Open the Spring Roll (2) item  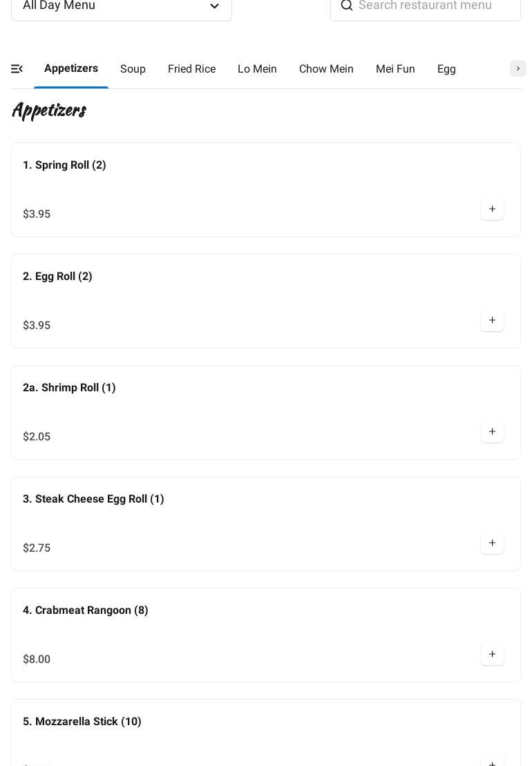pos(64,165)
